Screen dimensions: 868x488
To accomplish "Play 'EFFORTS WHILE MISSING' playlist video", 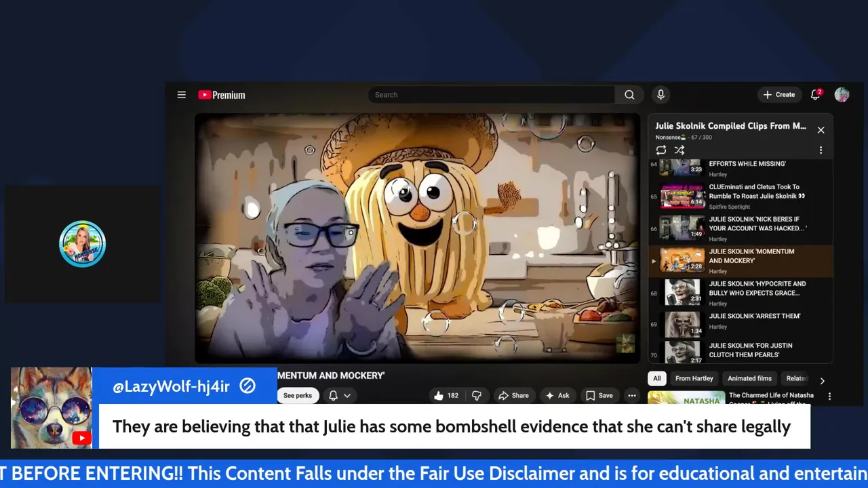I will [741, 167].
